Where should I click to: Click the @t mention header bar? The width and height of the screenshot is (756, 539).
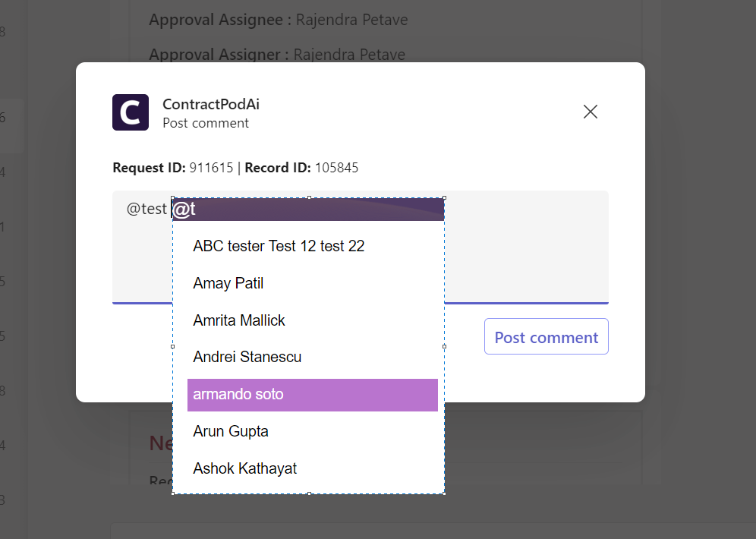(307, 210)
